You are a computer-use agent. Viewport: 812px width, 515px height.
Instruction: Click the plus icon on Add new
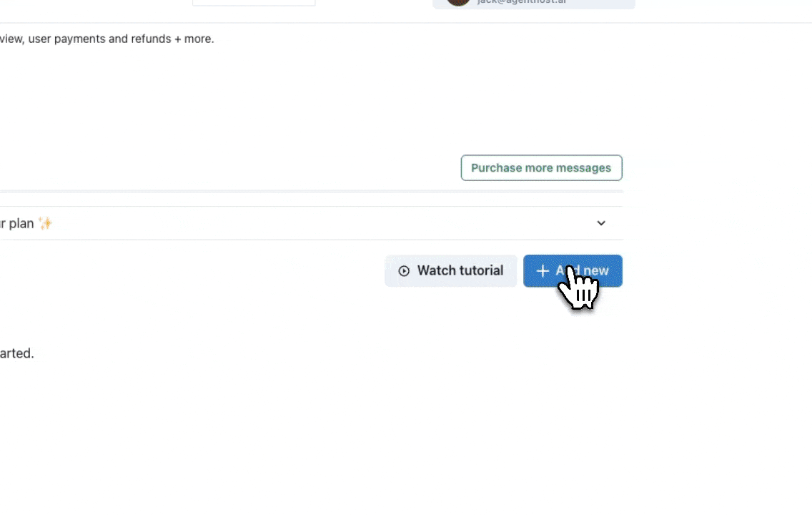click(543, 271)
